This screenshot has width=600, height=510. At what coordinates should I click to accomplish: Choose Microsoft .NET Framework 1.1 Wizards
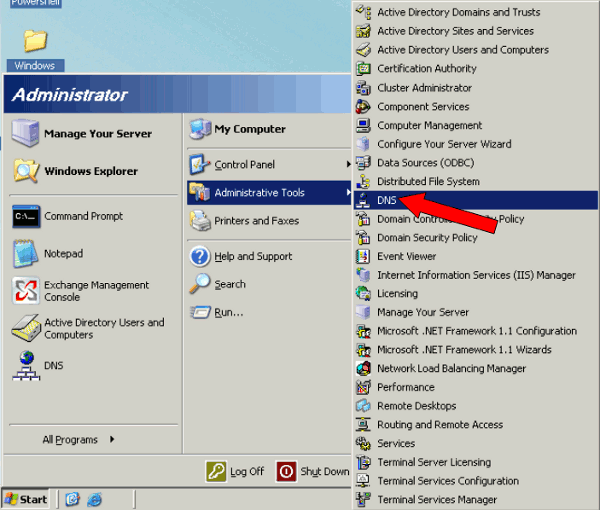(476, 350)
